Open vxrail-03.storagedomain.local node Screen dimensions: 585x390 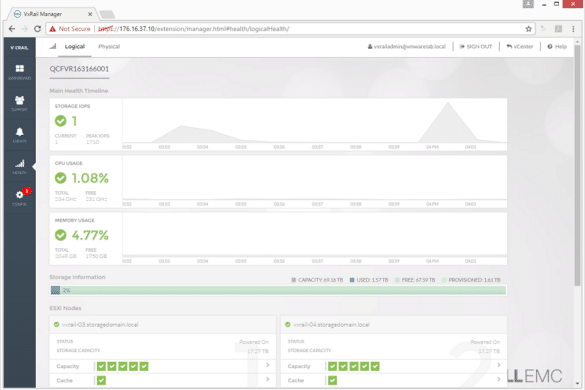[x=100, y=325]
